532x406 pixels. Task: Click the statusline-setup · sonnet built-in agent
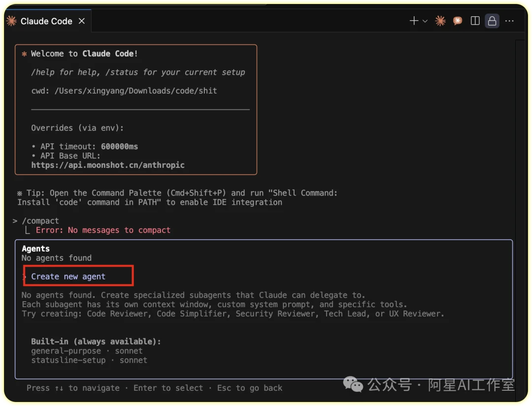pos(89,360)
